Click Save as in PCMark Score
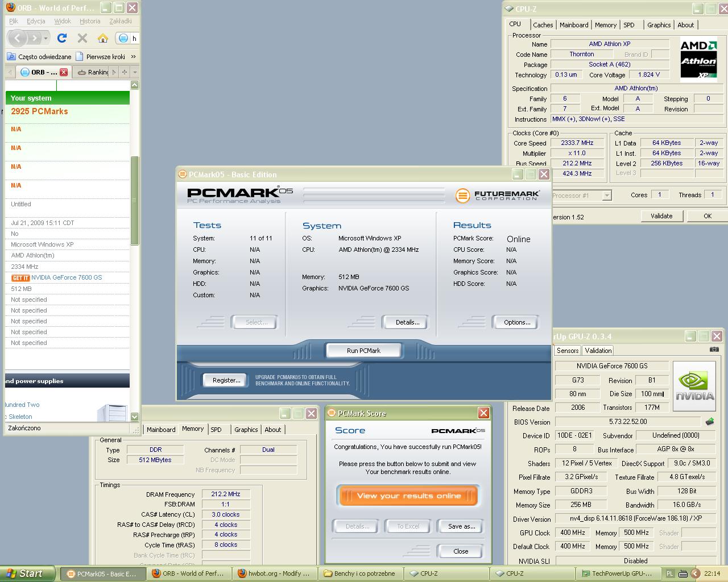Image resolution: width=728 pixels, height=582 pixels. (461, 526)
